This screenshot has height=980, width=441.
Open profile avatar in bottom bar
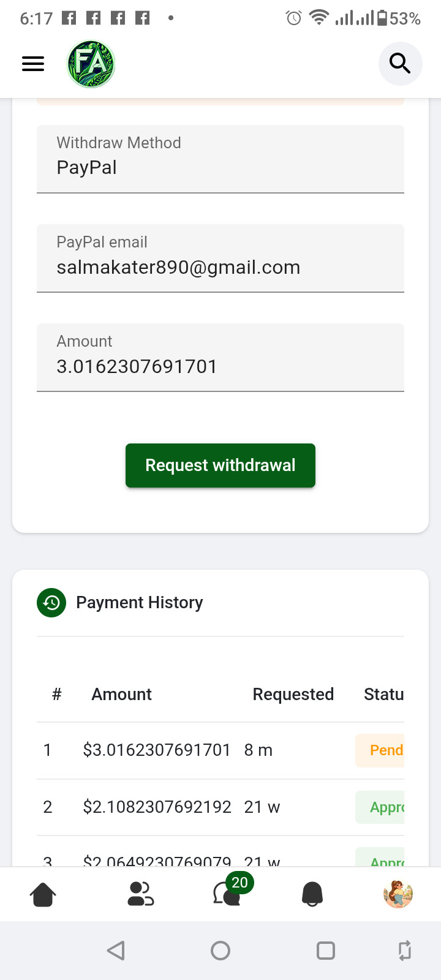point(398,894)
